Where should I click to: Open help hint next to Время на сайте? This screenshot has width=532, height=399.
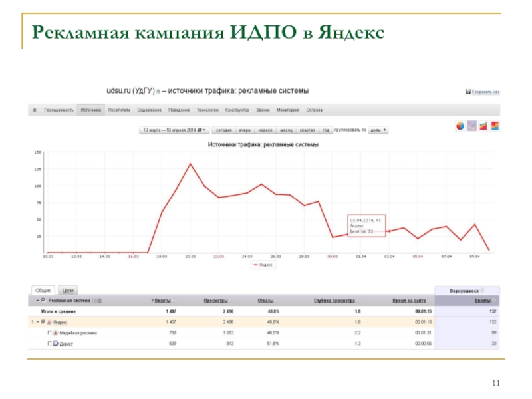(430, 301)
